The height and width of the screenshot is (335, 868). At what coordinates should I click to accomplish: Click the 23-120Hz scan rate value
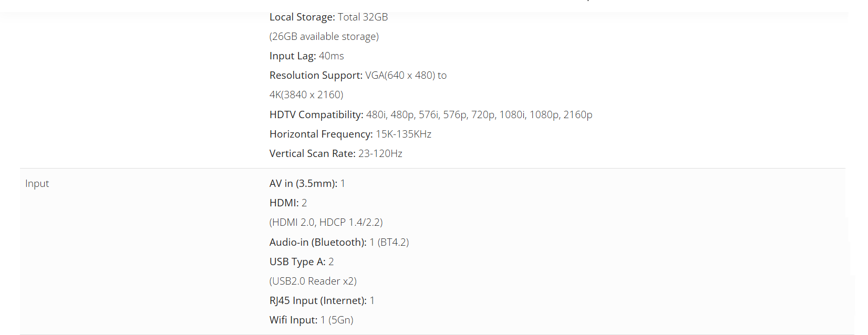pos(380,153)
